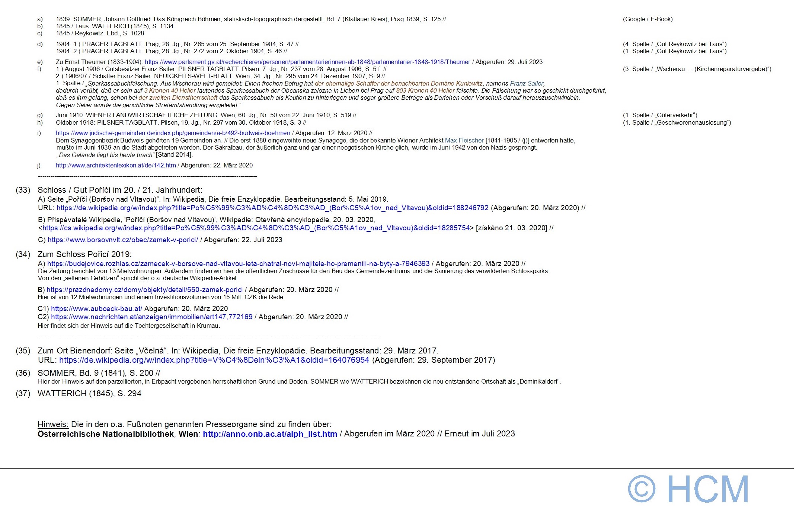
Task: Click 'Österreichische Nationalbibliothek' bold text
Action: 106,434
